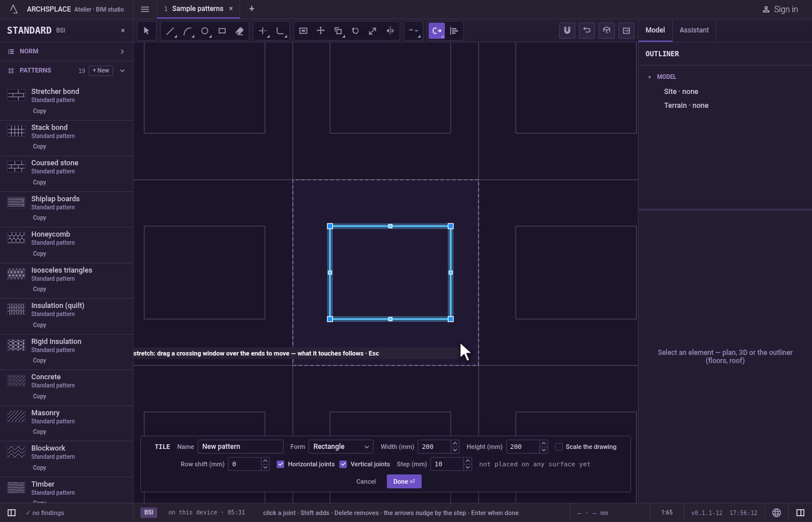Click Sign in
812x522 pixels.
tap(780, 9)
